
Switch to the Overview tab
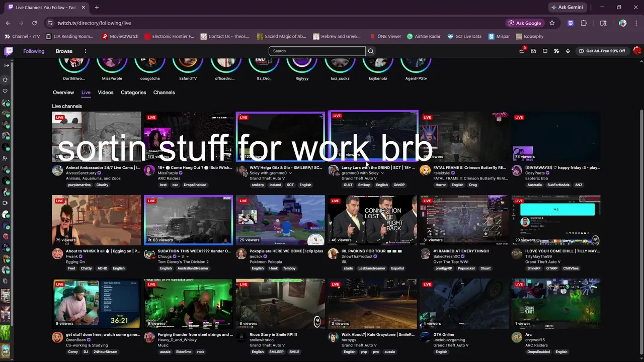(x=63, y=93)
